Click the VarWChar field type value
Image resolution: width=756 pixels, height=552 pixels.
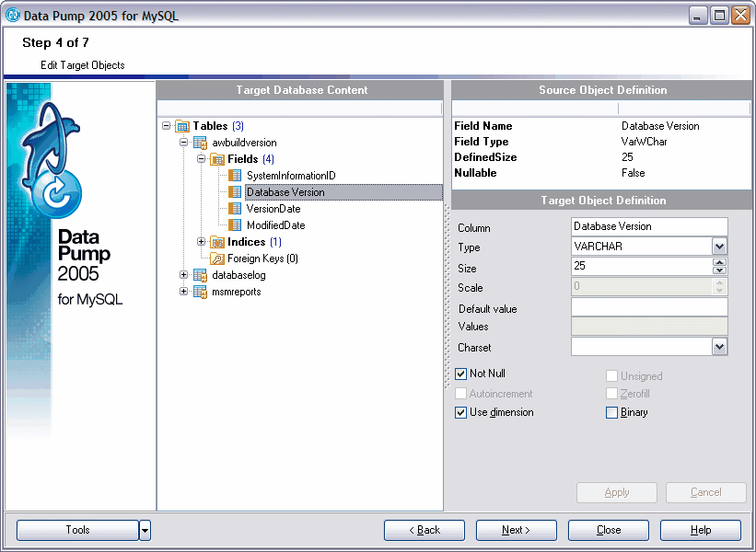tap(645, 142)
